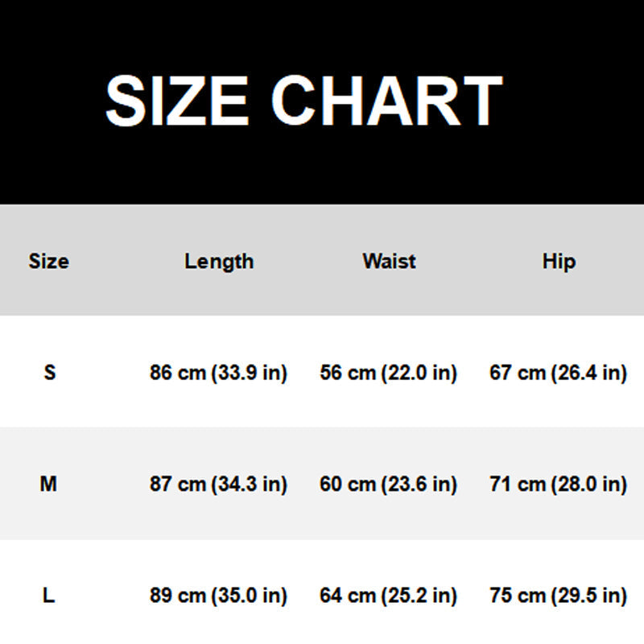Click the 89 cm (35.0 in) length value
Image resolution: width=644 pixels, height=644 pixels.
[219, 597]
